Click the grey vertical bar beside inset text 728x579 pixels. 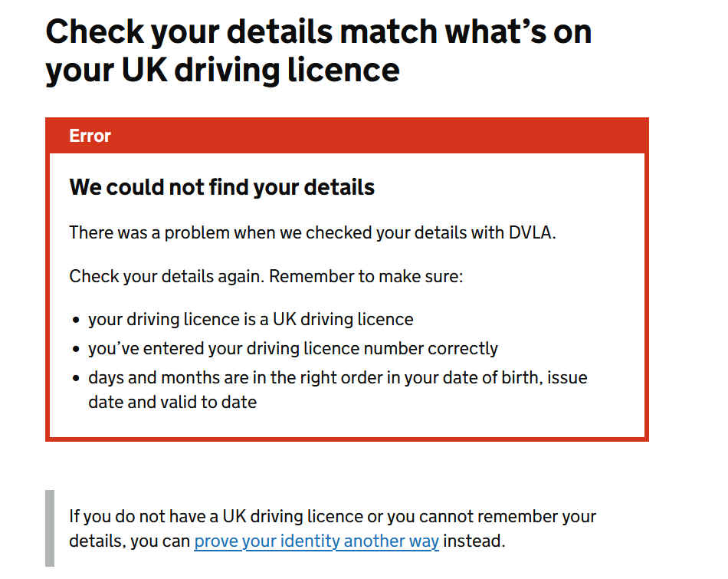(x=50, y=528)
